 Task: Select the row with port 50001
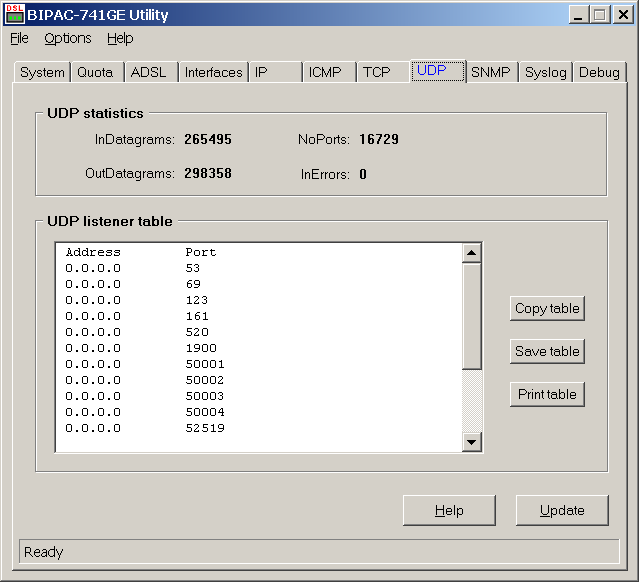click(259, 364)
